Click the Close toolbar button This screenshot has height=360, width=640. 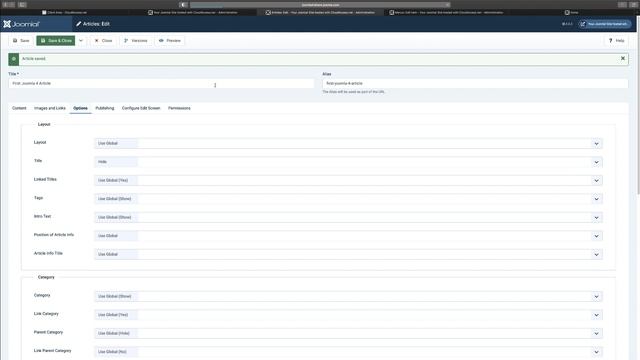tap(103, 40)
